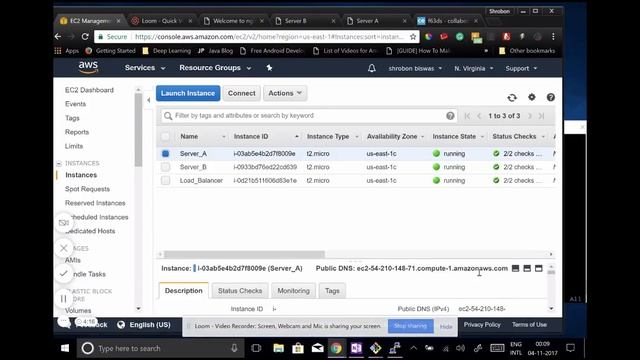The width and height of the screenshot is (640, 360).
Task: Toggle the select-all instances checkbox
Action: click(x=165, y=136)
